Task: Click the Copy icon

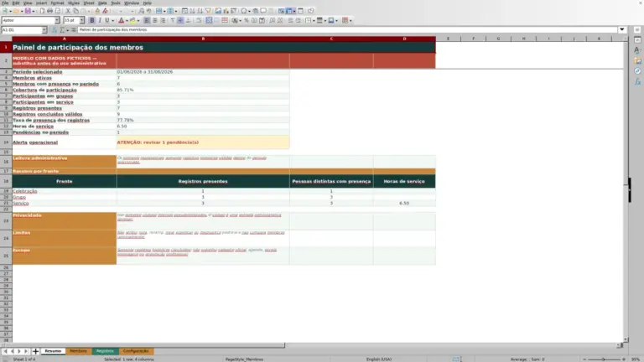Action: click(x=76, y=11)
